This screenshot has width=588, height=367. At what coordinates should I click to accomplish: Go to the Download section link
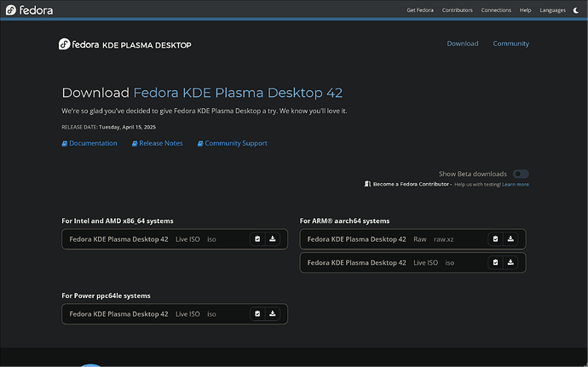coord(463,43)
